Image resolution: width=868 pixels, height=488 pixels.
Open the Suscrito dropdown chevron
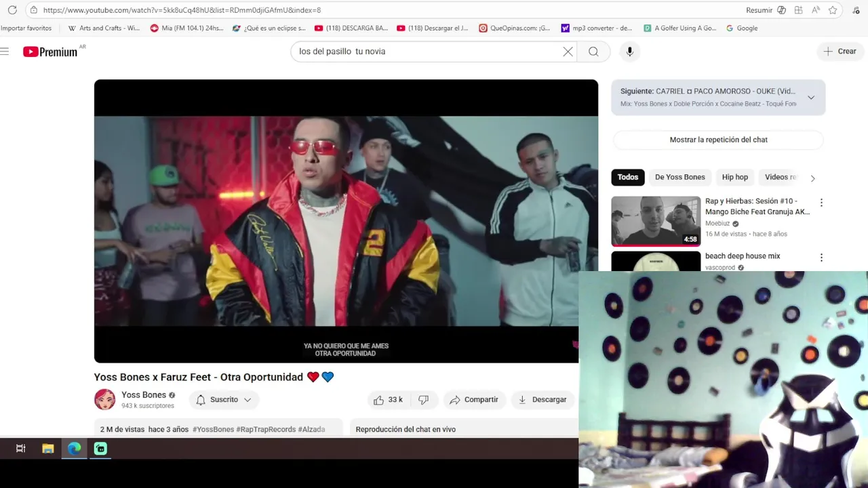[248, 400]
